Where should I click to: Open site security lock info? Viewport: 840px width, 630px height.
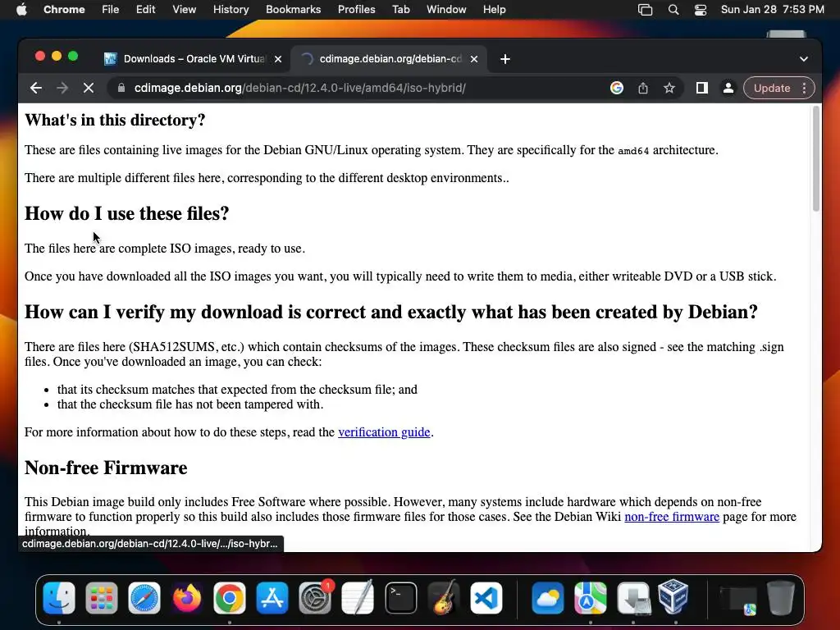click(x=121, y=88)
